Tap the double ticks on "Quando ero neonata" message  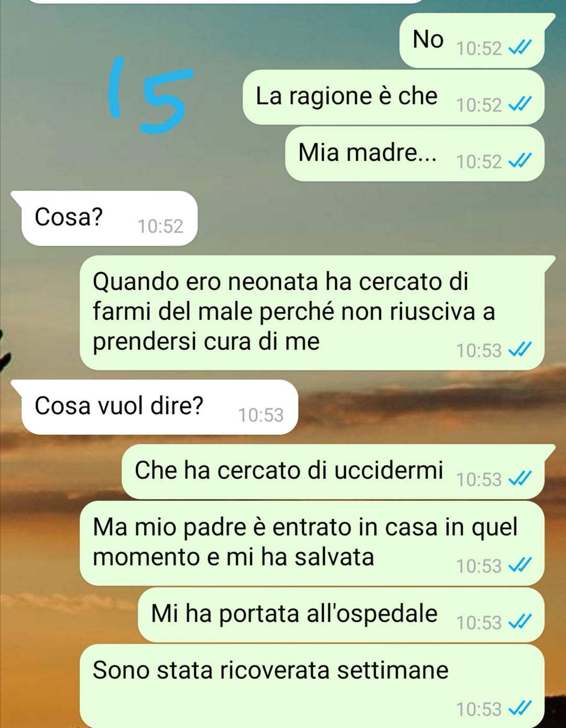tap(520, 350)
